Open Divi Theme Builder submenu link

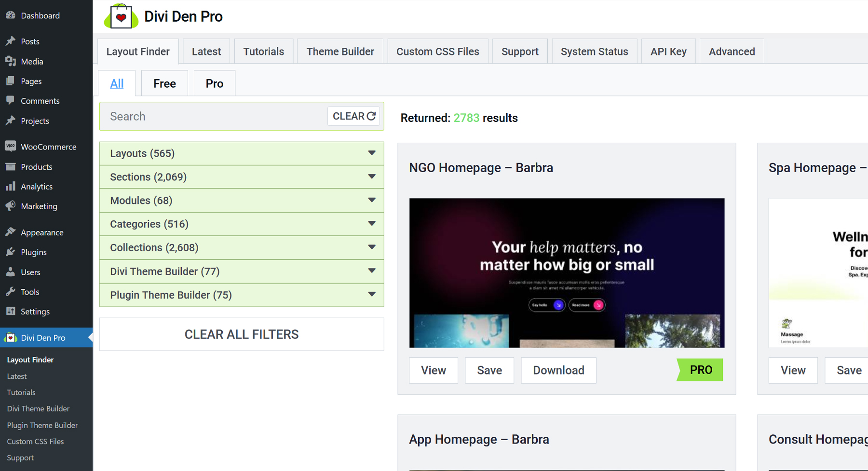(x=38, y=409)
